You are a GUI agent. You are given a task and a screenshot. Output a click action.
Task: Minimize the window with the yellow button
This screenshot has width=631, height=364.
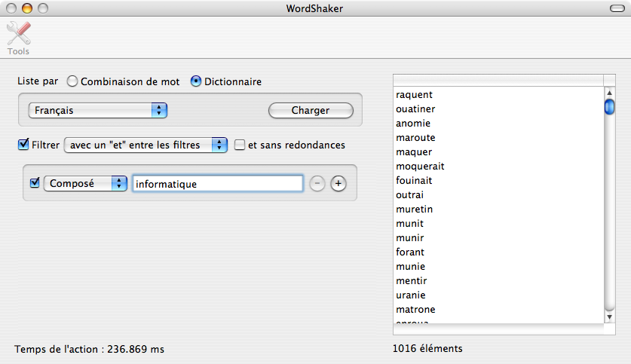click(x=27, y=8)
